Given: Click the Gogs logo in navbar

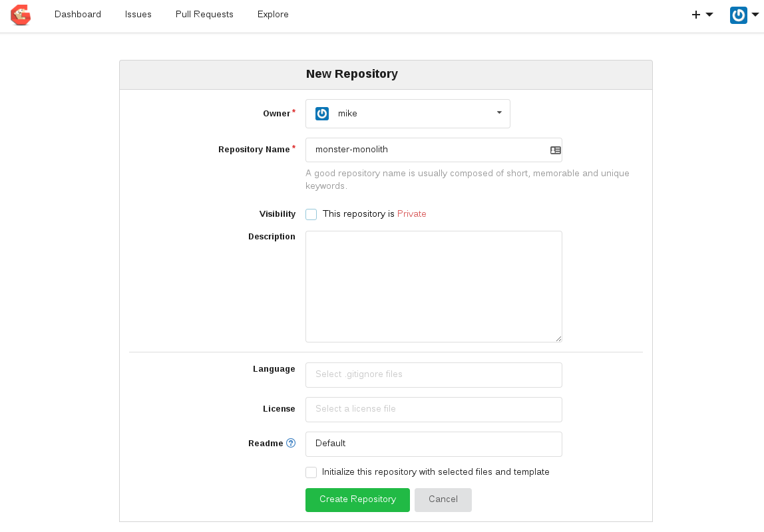Looking at the screenshot, I should [x=21, y=15].
